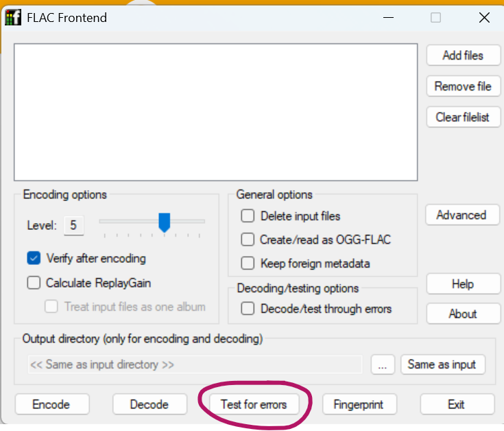This screenshot has width=504, height=431.
Task: Enable Create/read as OGG-FLAC
Action: point(248,240)
